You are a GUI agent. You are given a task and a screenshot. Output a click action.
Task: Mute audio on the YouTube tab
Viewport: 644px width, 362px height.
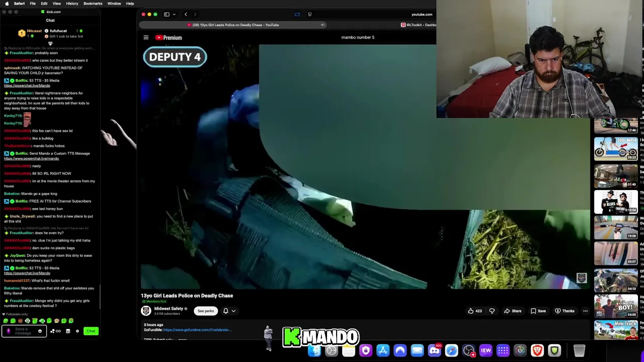[x=323, y=25]
